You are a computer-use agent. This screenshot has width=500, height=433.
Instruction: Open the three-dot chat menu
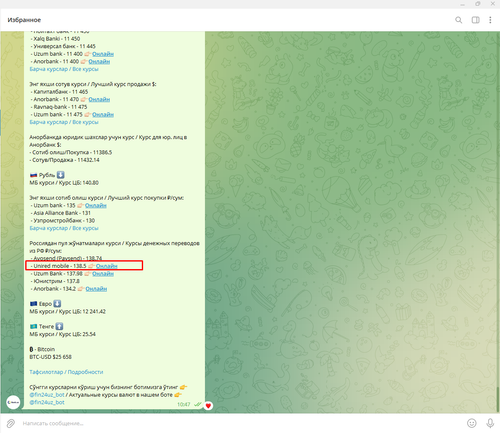[490, 20]
